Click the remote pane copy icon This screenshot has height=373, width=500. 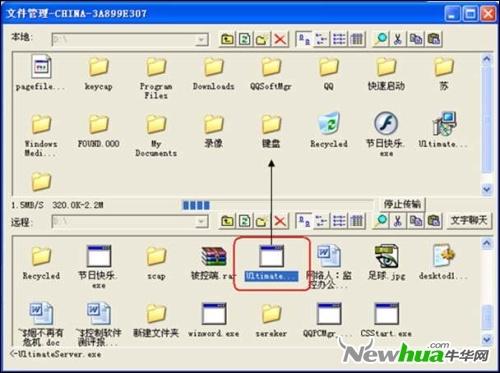click(416, 221)
